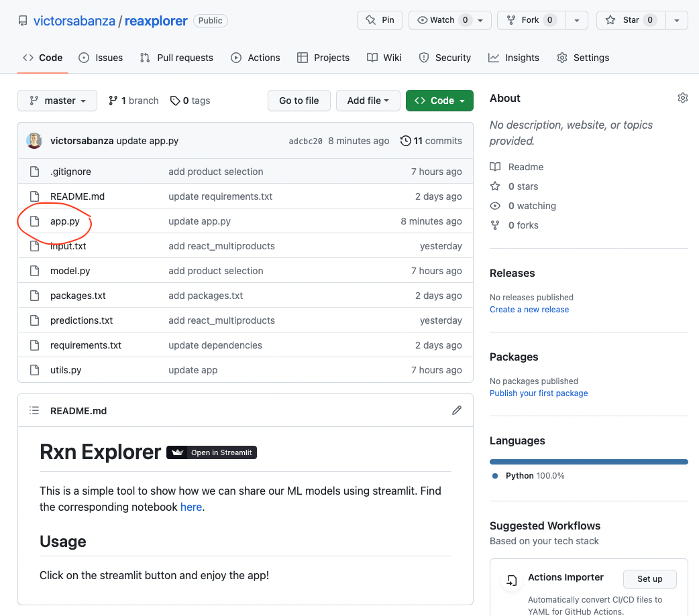The height and width of the screenshot is (616, 699).
Task: Click the Go to file button
Action: pos(299,101)
